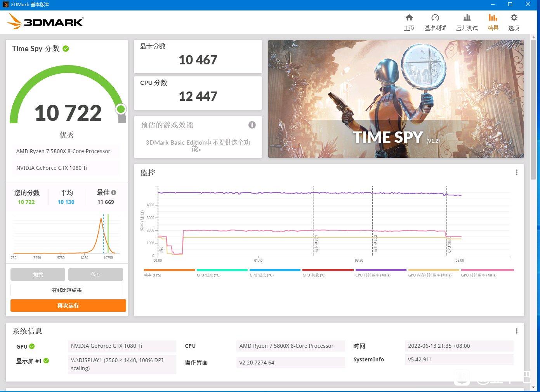Click the 系统信息 section heading
Image resolution: width=540 pixels, height=392 pixels.
(27, 331)
